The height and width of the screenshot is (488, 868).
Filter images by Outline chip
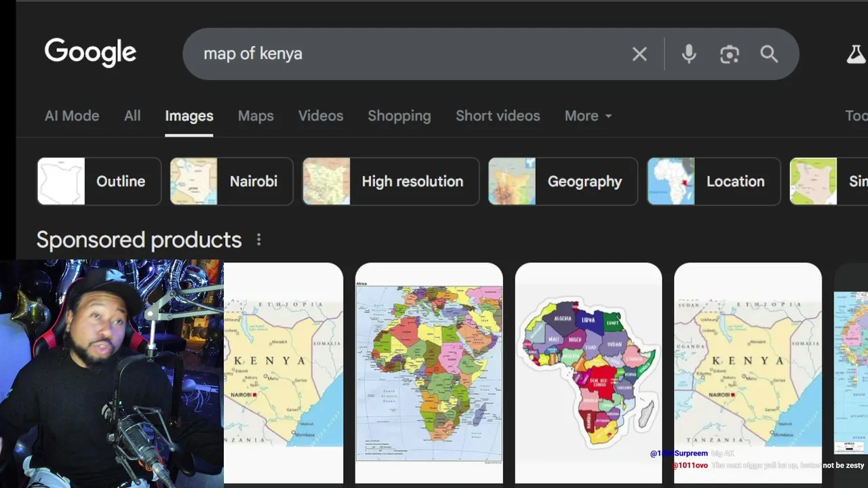coord(99,182)
